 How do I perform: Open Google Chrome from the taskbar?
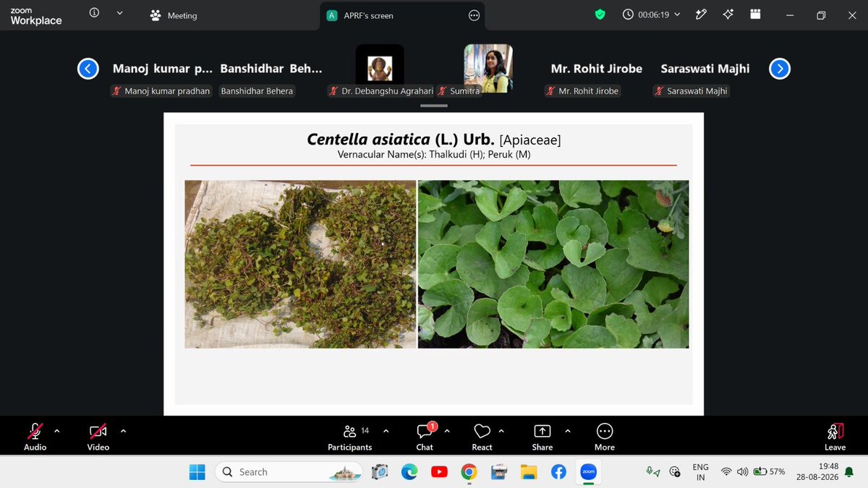point(469,472)
